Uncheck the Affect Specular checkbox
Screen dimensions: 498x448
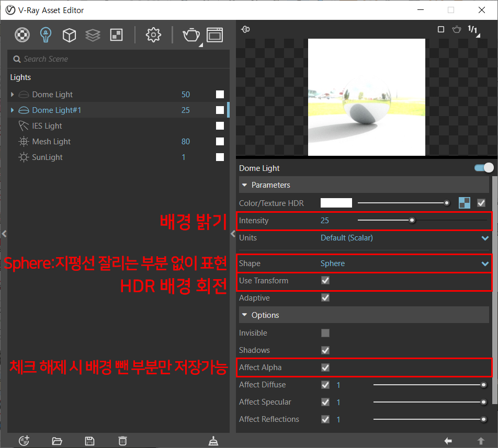325,402
